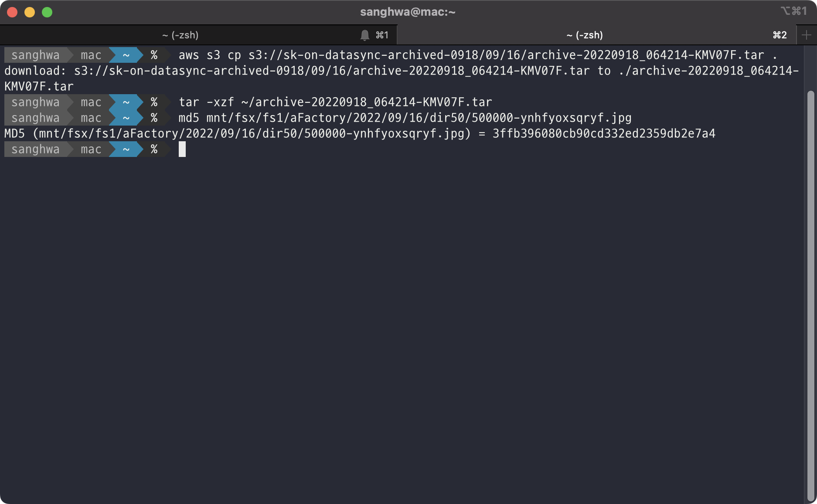
Task: Click the % symbol on the last prompt
Action: tap(154, 149)
